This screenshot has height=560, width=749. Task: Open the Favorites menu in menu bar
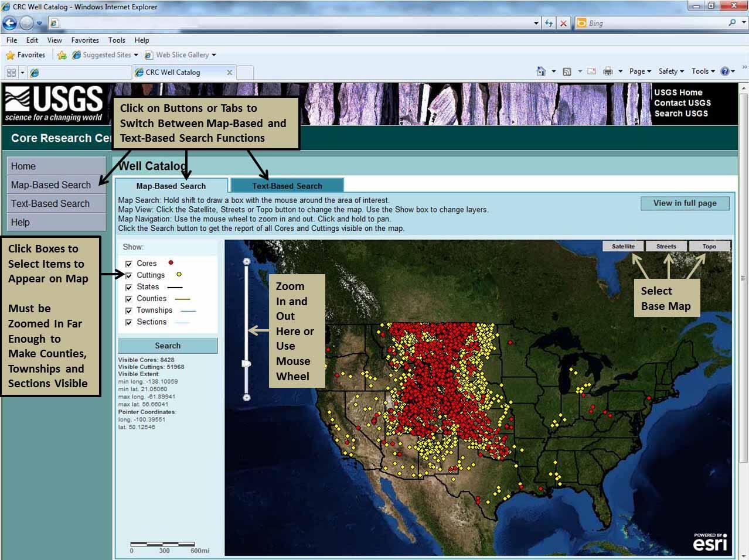click(x=85, y=40)
